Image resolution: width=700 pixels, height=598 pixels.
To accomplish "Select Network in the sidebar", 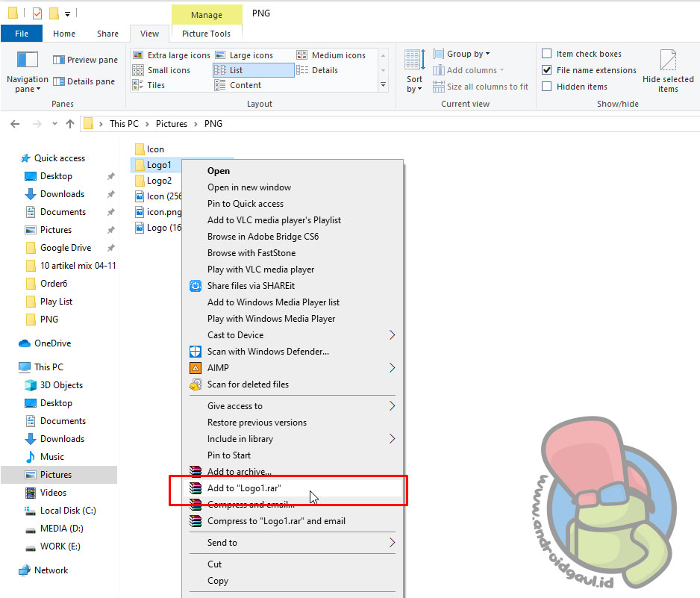I will tap(51, 570).
